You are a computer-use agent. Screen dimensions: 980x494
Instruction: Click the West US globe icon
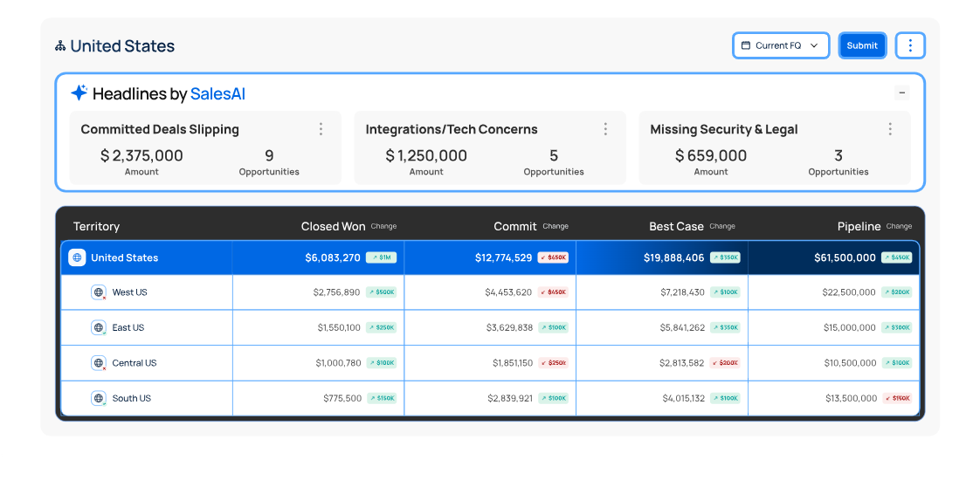(x=99, y=292)
